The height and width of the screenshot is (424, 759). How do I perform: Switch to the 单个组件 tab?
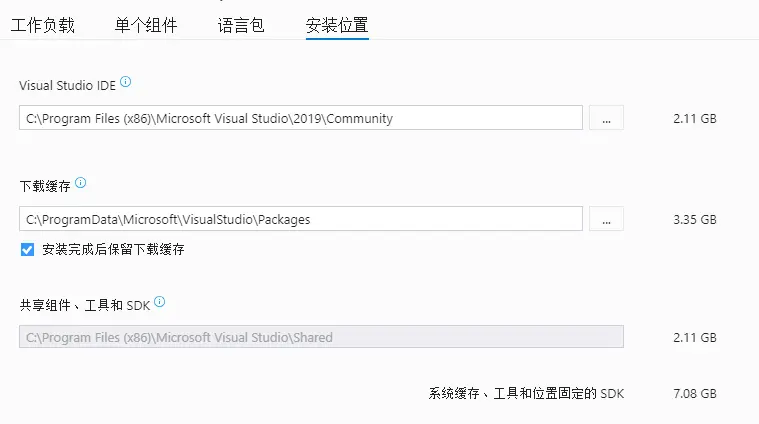point(146,25)
